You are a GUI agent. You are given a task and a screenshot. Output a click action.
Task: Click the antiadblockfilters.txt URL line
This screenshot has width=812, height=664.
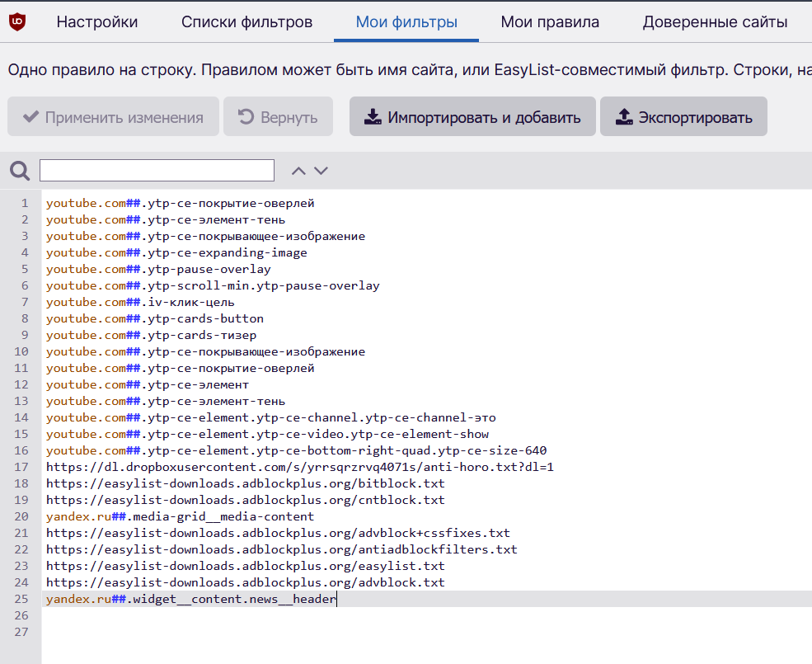(x=282, y=549)
